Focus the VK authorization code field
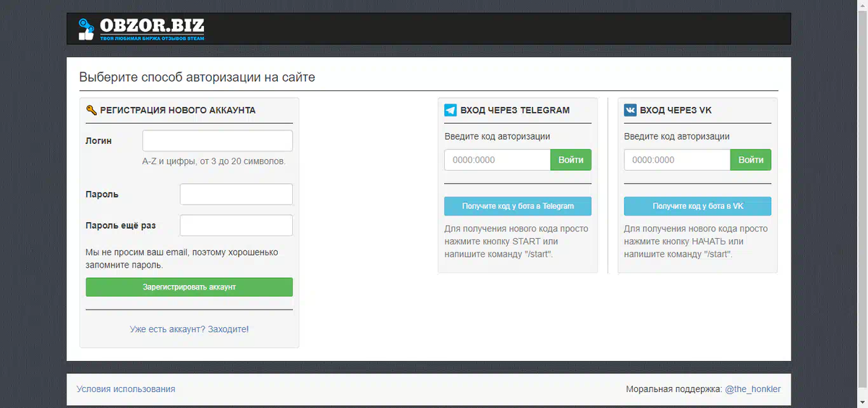Screen dimensions: 868x408 tap(677, 160)
